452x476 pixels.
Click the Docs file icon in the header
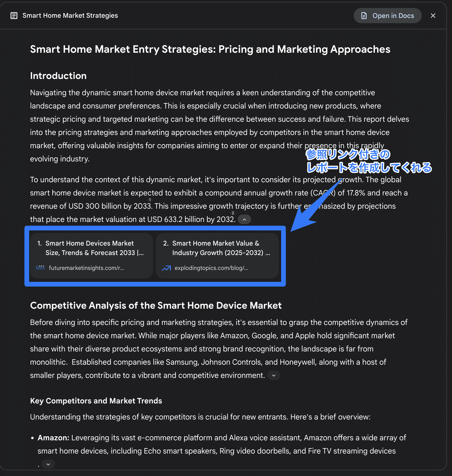[x=364, y=16]
